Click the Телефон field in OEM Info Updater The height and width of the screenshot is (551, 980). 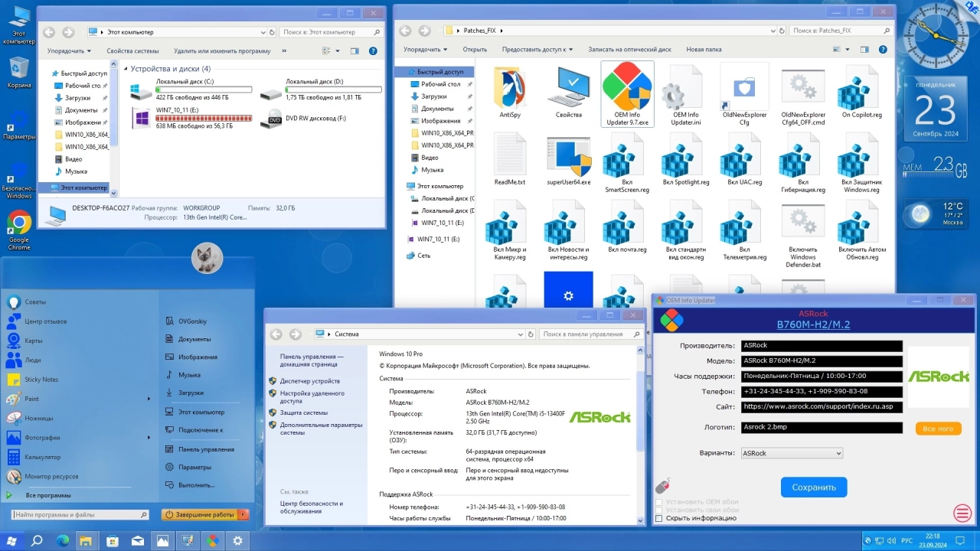(822, 392)
